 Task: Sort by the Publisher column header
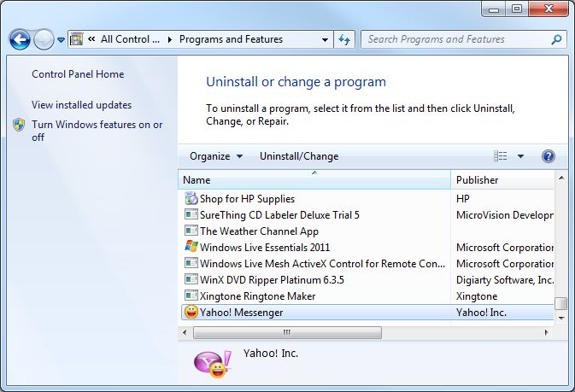502,179
